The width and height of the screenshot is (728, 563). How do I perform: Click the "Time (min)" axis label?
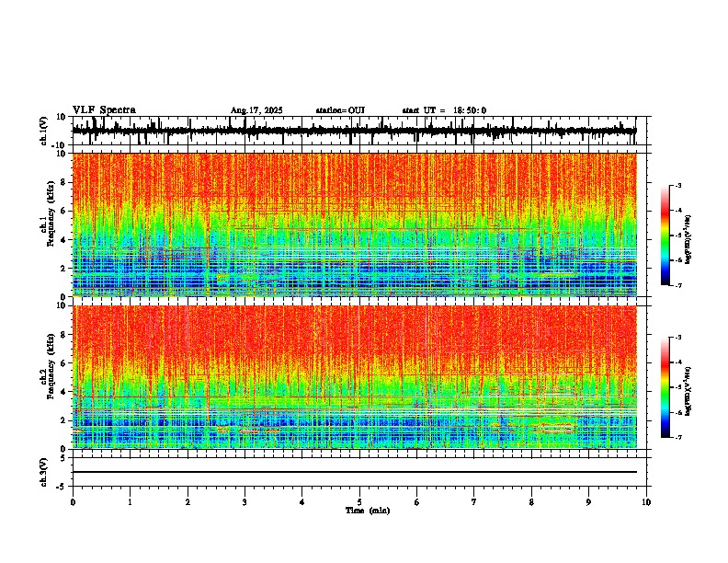click(x=368, y=511)
